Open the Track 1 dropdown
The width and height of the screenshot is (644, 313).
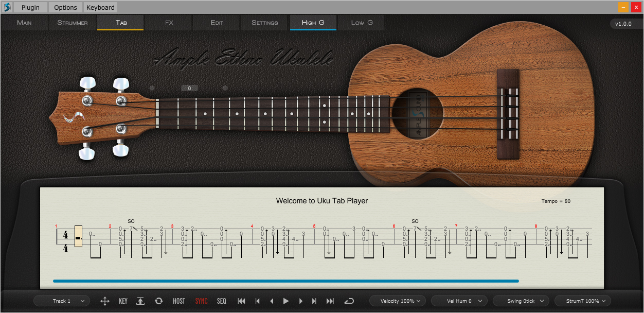[x=62, y=301]
